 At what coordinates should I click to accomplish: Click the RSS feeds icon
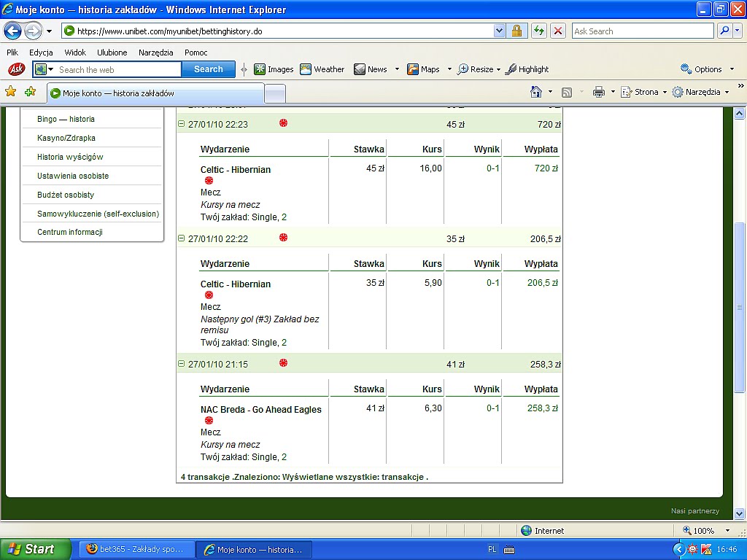click(x=566, y=93)
